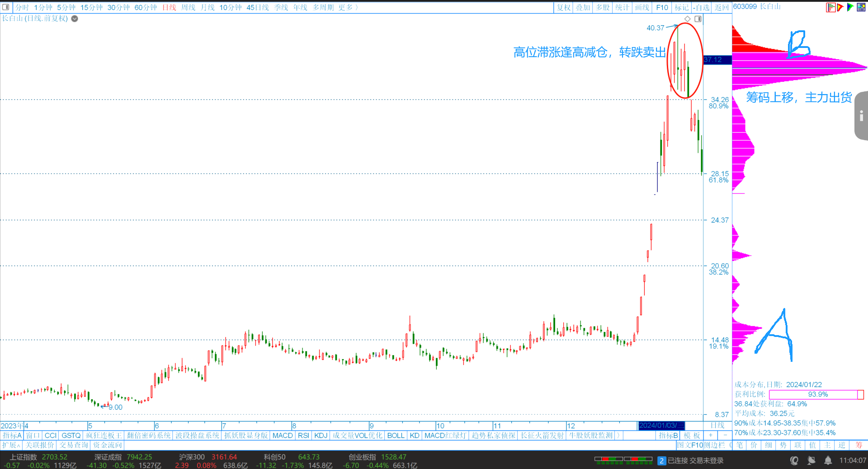
Task: Click the blue-green flag icon
Action: pyautogui.click(x=850, y=7)
